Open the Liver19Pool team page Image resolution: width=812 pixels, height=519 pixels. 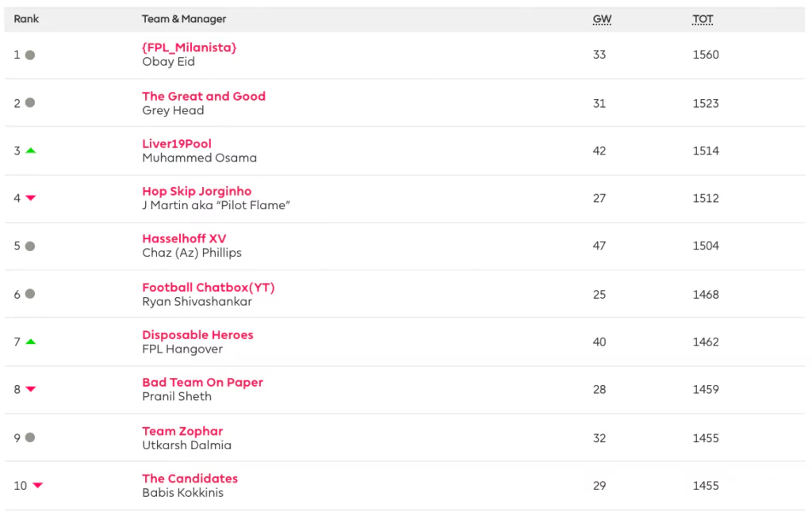pyautogui.click(x=177, y=143)
